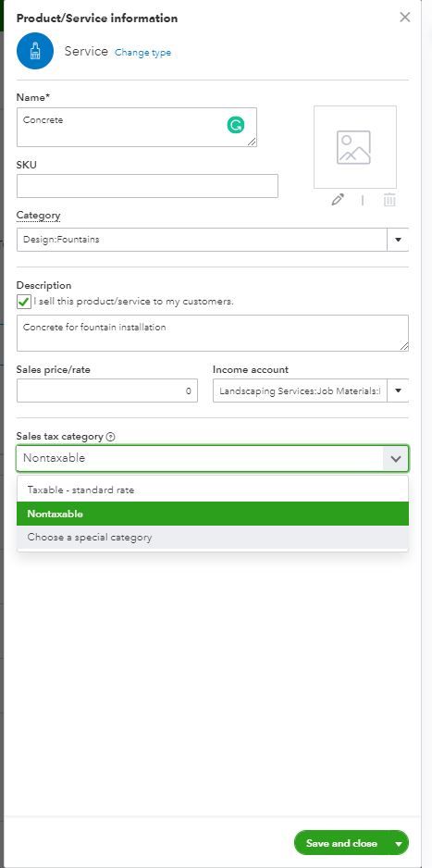The height and width of the screenshot is (868, 432).
Task: Click into the SKU input field
Action: point(147,186)
